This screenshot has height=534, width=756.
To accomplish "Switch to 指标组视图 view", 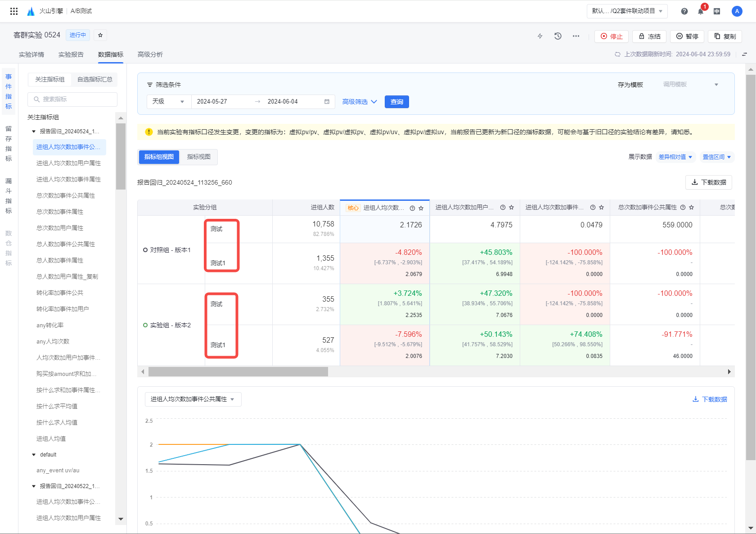I will (159, 157).
